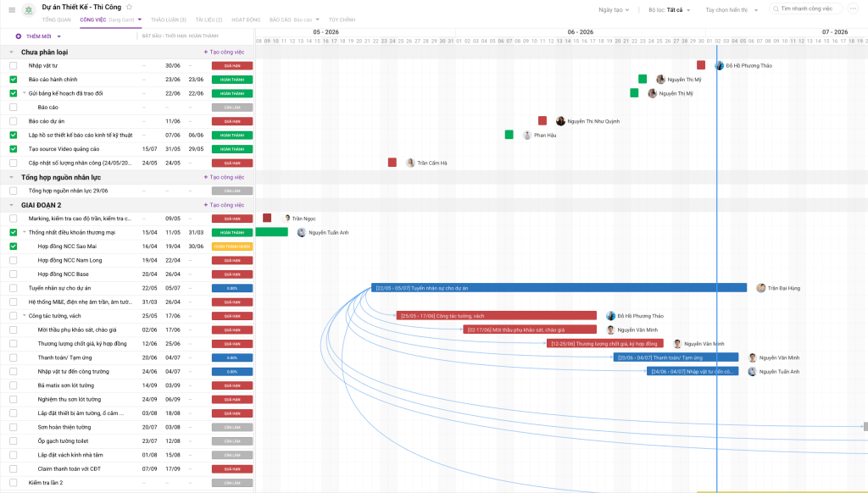This screenshot has height=493, width=868.
Task: Switch to the Thảo luận tab
Action: click(x=169, y=20)
